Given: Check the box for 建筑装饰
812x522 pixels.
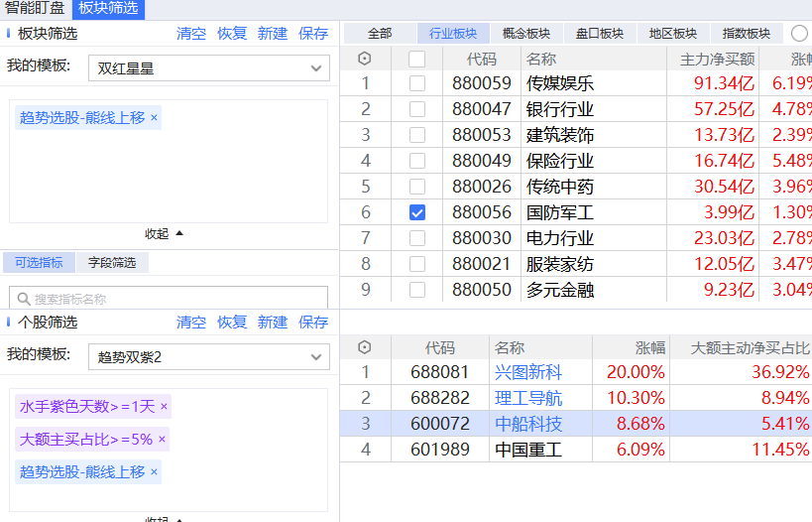Looking at the screenshot, I should tap(416, 135).
